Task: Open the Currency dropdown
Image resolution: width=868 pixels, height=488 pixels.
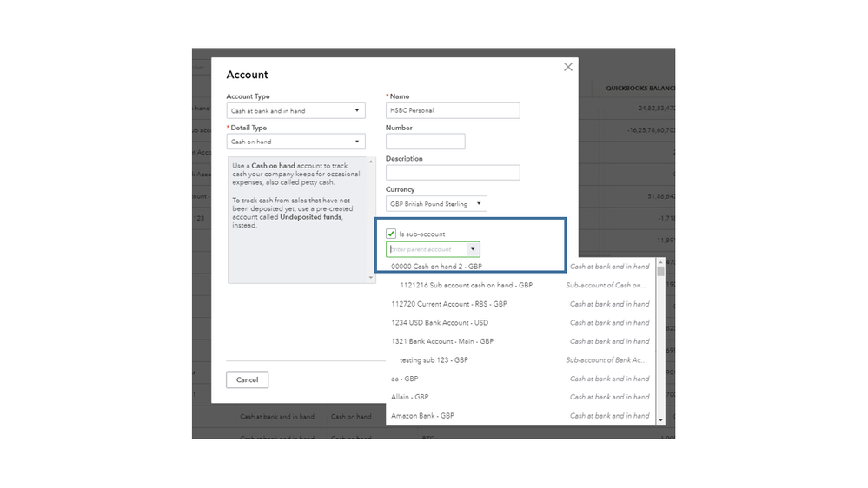Action: (x=436, y=203)
